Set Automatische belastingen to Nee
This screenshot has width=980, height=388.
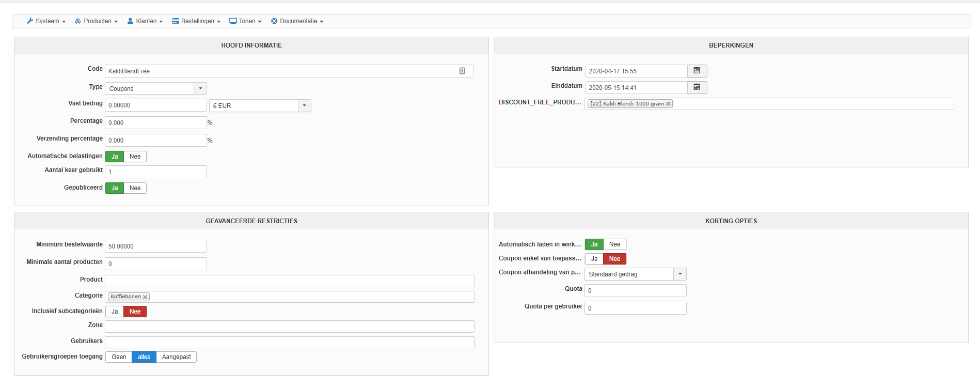click(x=135, y=157)
